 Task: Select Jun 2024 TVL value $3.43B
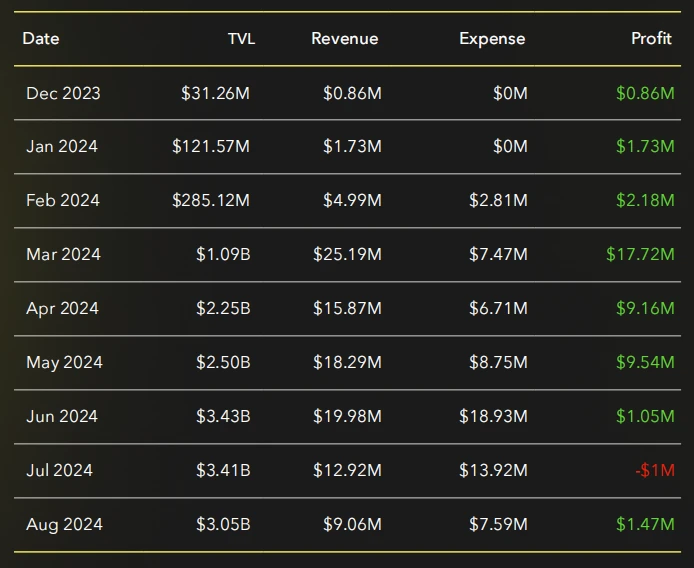(x=223, y=417)
